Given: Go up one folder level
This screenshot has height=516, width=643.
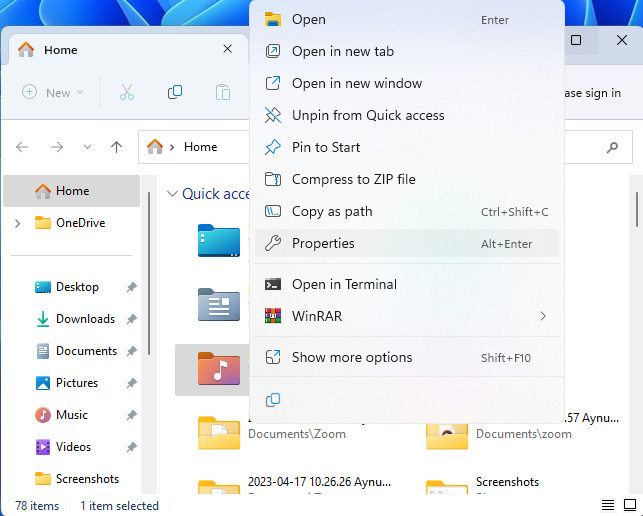Looking at the screenshot, I should 116,147.
